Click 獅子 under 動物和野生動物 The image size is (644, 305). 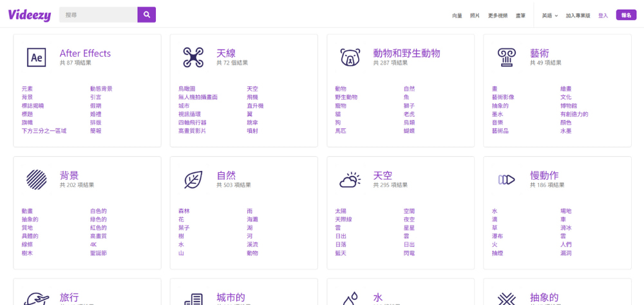point(409,106)
